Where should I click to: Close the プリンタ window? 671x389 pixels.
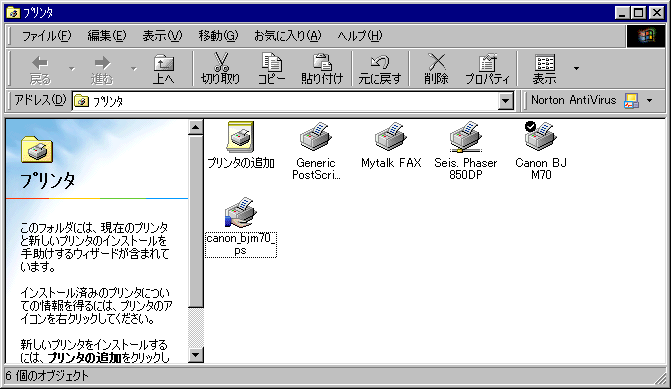tap(656, 12)
